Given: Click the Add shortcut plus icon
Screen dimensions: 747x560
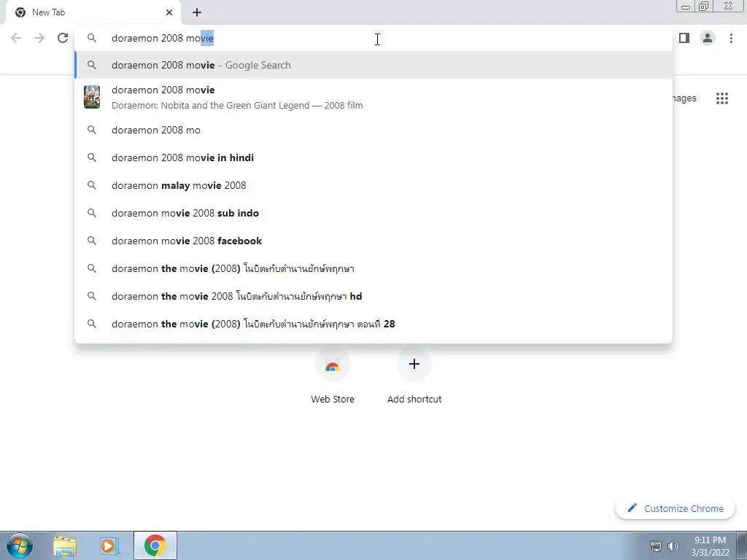Looking at the screenshot, I should pyautogui.click(x=414, y=365).
